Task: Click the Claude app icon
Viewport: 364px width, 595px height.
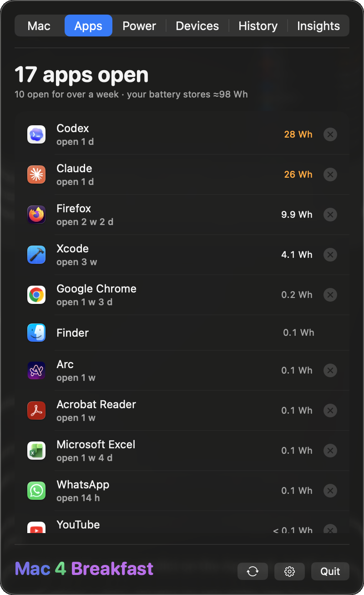Action: (x=36, y=174)
